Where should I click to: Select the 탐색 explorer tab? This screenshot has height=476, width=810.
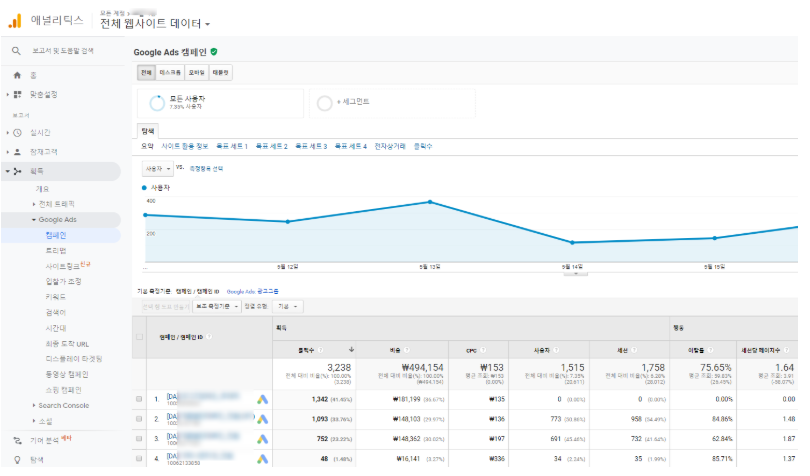[x=148, y=131]
